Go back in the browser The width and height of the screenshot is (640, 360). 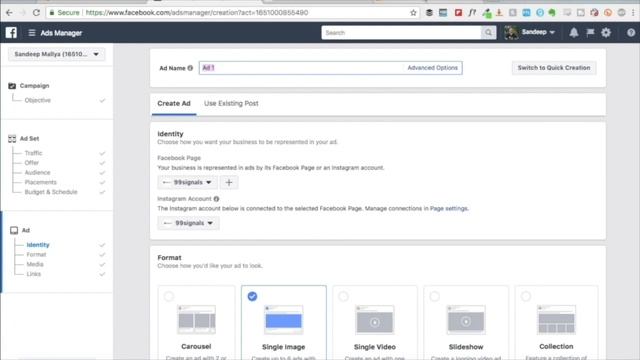9,13
